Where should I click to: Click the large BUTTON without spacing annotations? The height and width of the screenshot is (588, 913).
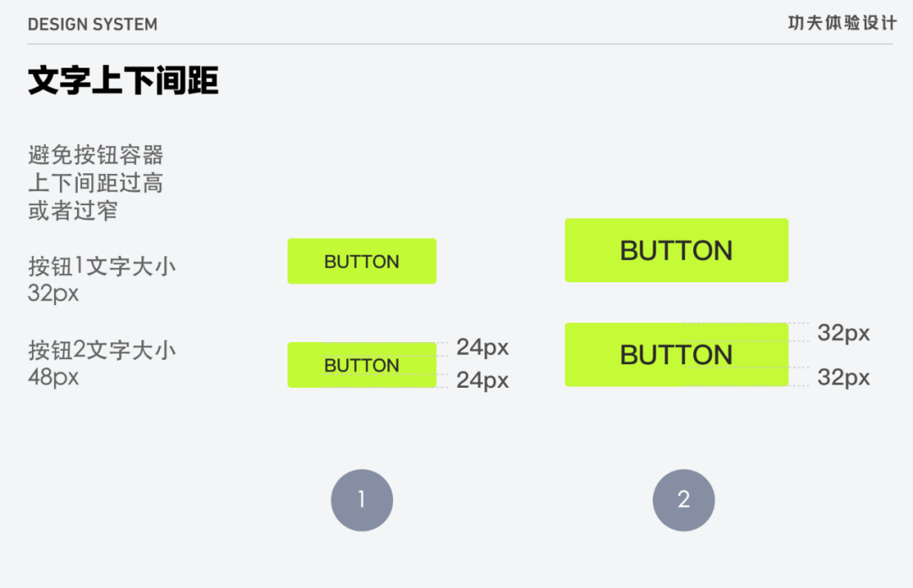(676, 250)
